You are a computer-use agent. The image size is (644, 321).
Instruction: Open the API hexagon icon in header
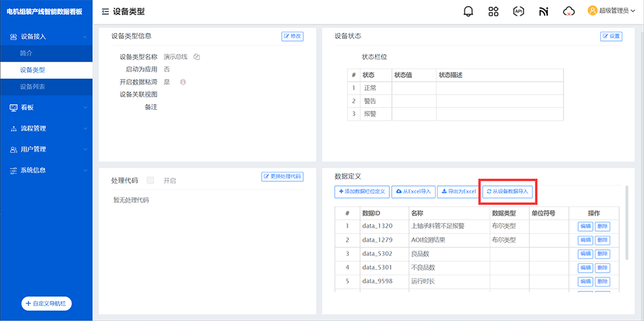coord(518,11)
